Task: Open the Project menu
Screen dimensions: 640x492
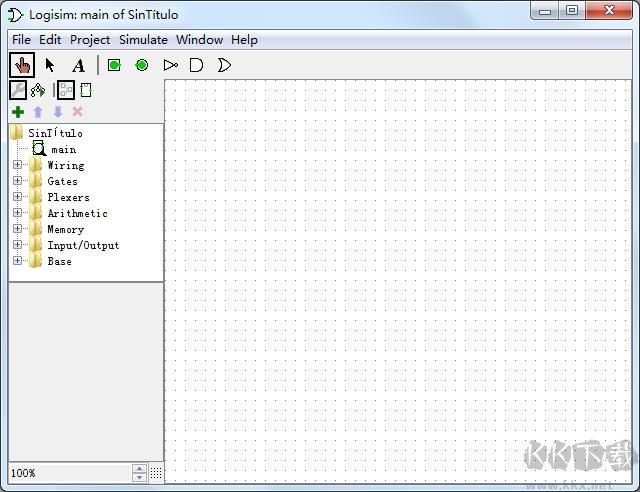Action: click(x=90, y=40)
